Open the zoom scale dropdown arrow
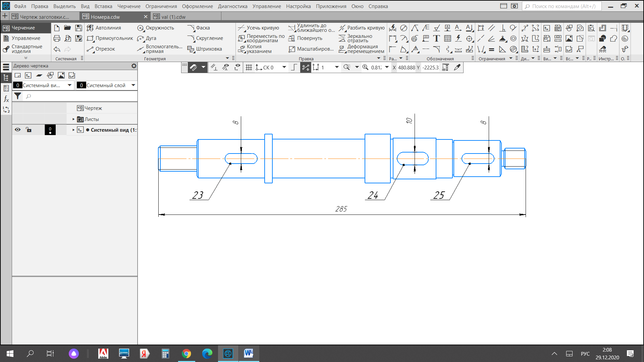Image resolution: width=644 pixels, height=362 pixels. [387, 67]
